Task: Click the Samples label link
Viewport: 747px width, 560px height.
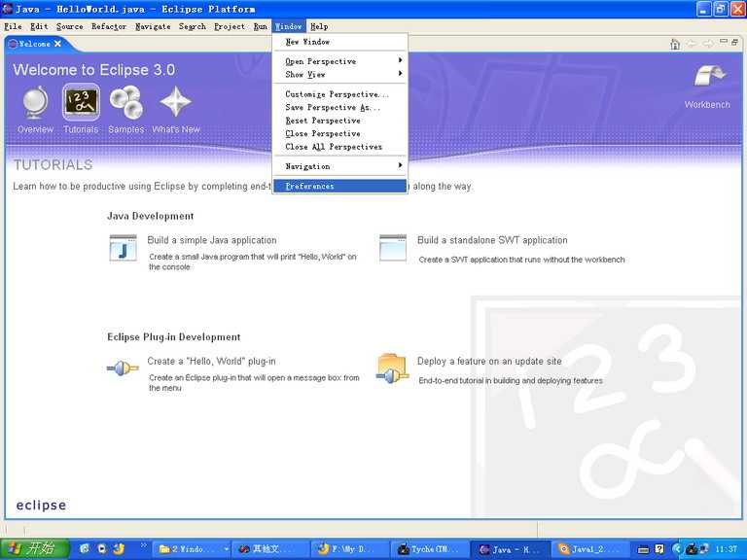Action: pos(126,129)
